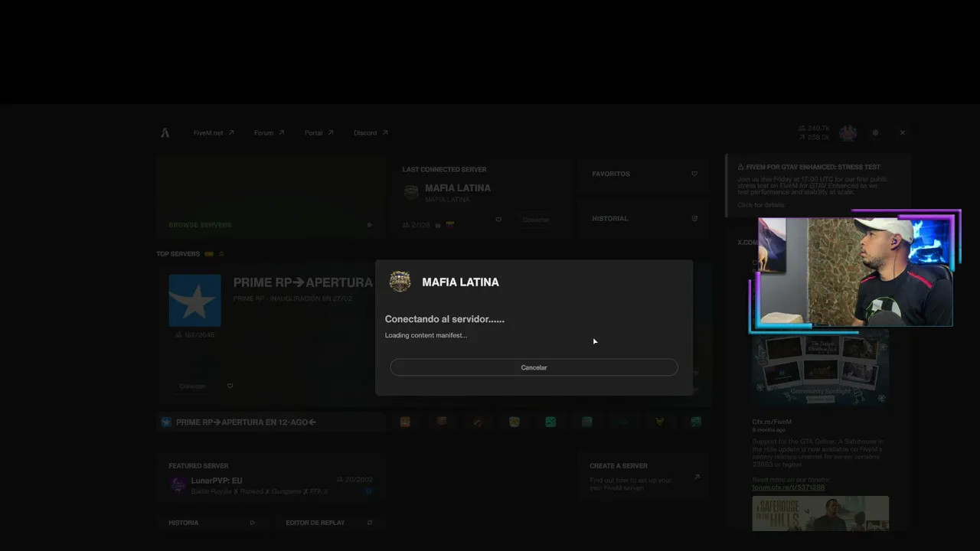The image size is (980, 551).
Task: Select the ninth teal server icon at the strip's end
Action: (696, 422)
